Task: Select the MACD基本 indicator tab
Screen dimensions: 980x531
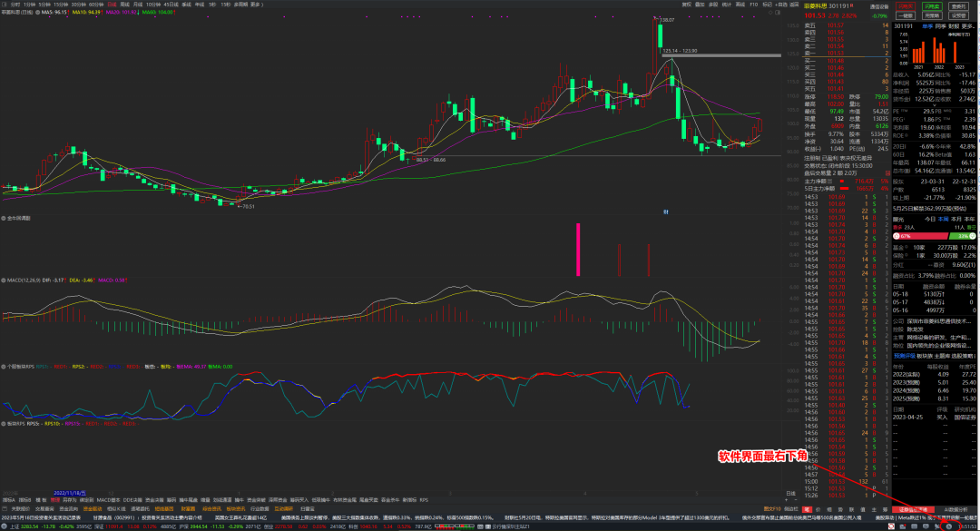Action: (x=108, y=500)
